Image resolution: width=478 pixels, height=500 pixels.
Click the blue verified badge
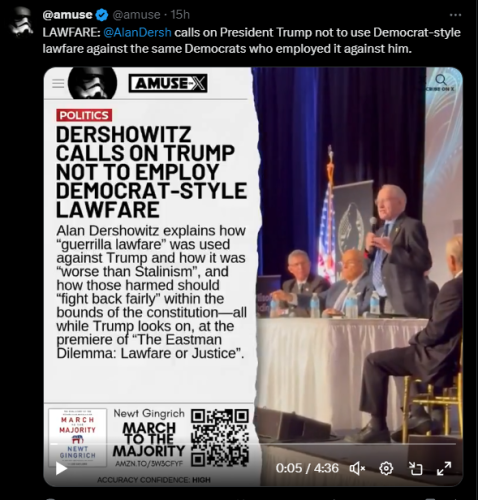click(x=102, y=15)
